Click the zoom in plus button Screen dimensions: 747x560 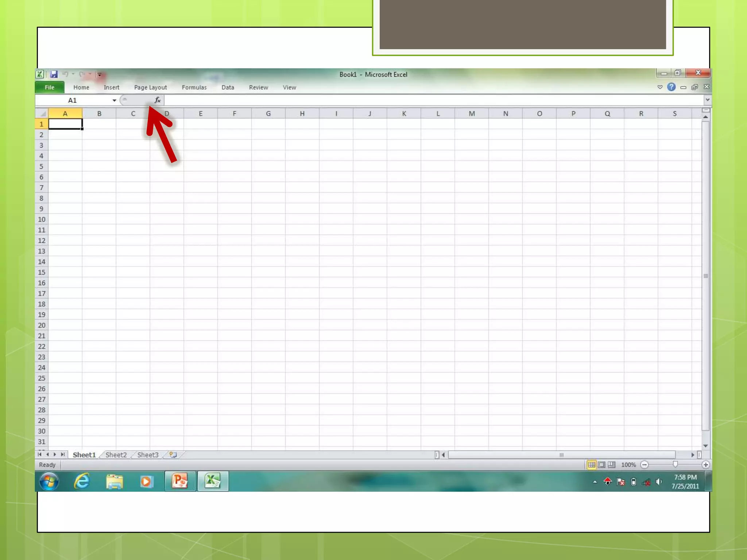pyautogui.click(x=705, y=465)
